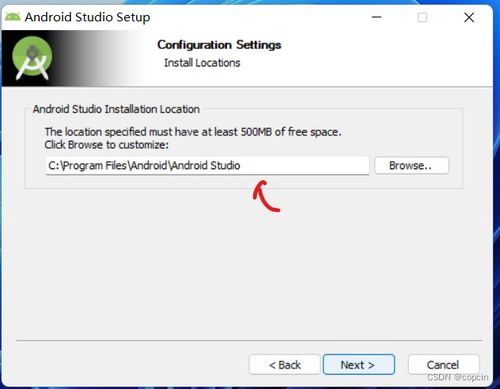Click the Browse.. button
Viewport: 500px width, 389px height.
(412, 165)
